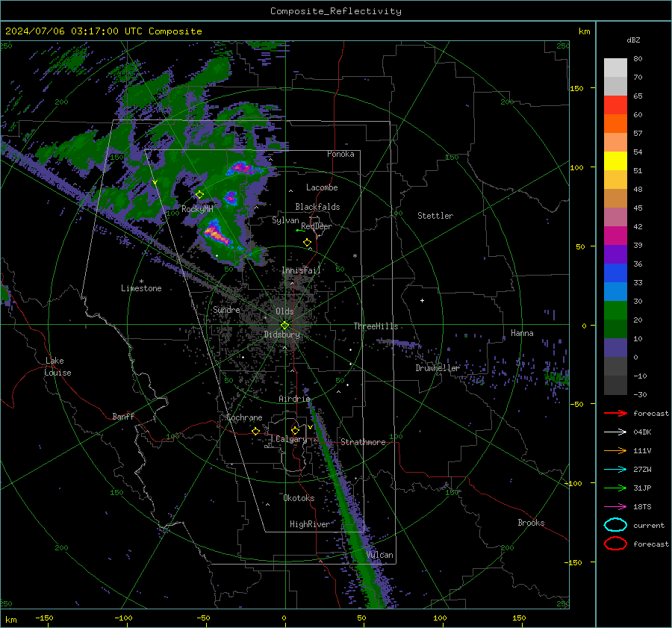Select the 30 dBZ green color swatch
This screenshot has height=628, width=672.
click(615, 311)
